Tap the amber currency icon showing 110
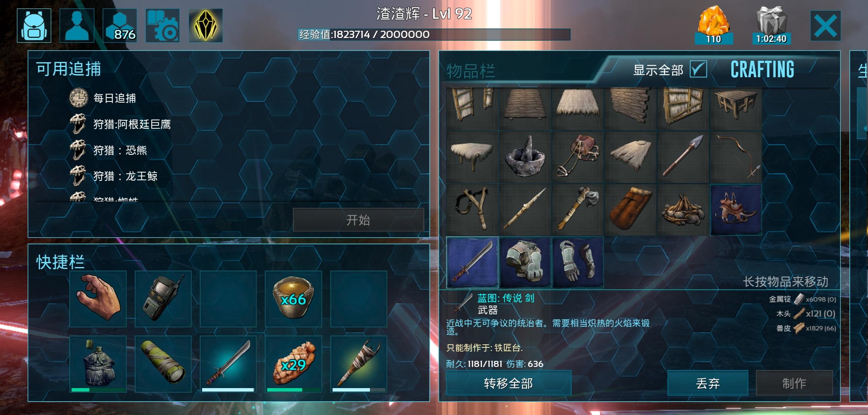The height and width of the screenshot is (415, 868). tap(714, 25)
